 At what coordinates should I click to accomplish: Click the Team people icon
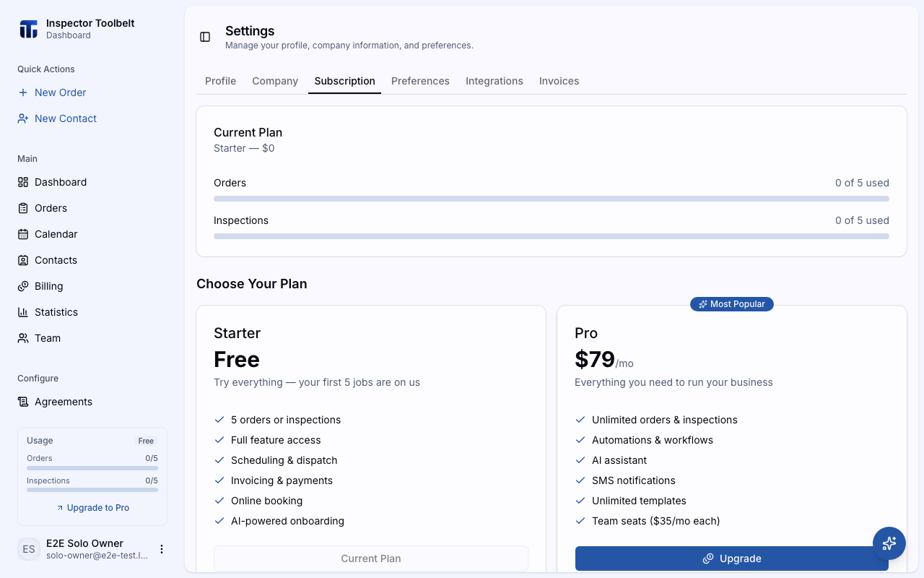pyautogui.click(x=23, y=338)
